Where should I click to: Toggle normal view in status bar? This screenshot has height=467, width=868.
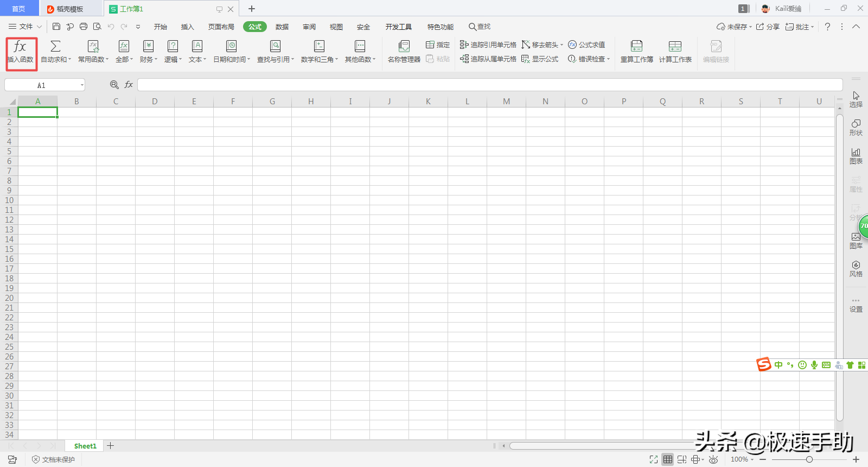(668, 459)
